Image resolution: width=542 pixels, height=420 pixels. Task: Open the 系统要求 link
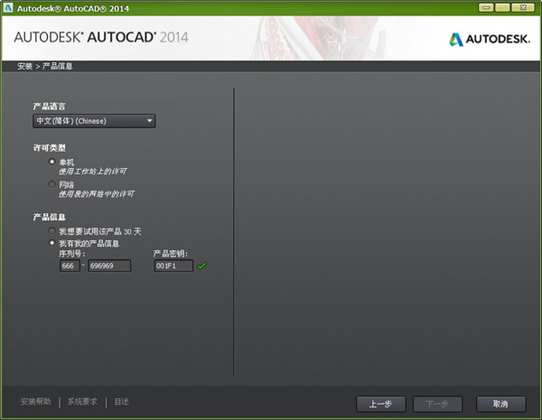click(x=82, y=402)
